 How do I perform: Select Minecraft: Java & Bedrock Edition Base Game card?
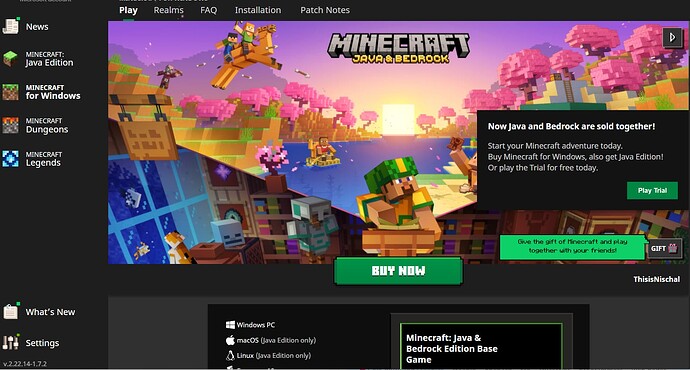481,346
